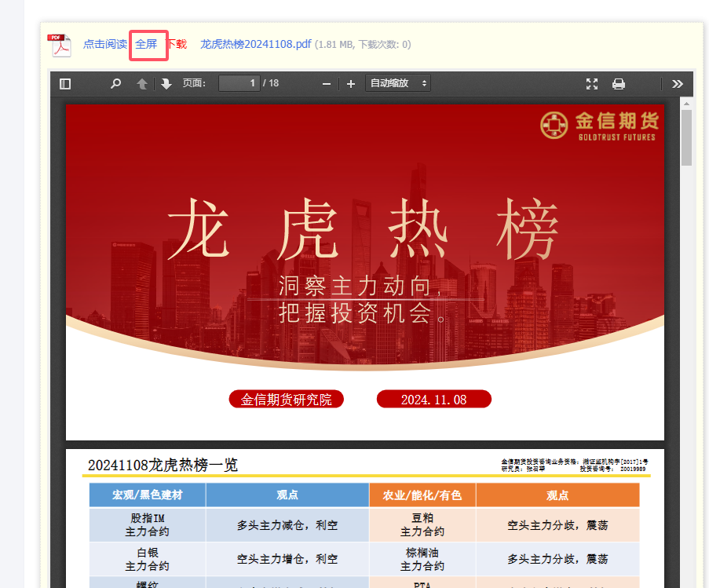Click the red PDF file icon
This screenshot has width=709, height=588.
coord(60,46)
